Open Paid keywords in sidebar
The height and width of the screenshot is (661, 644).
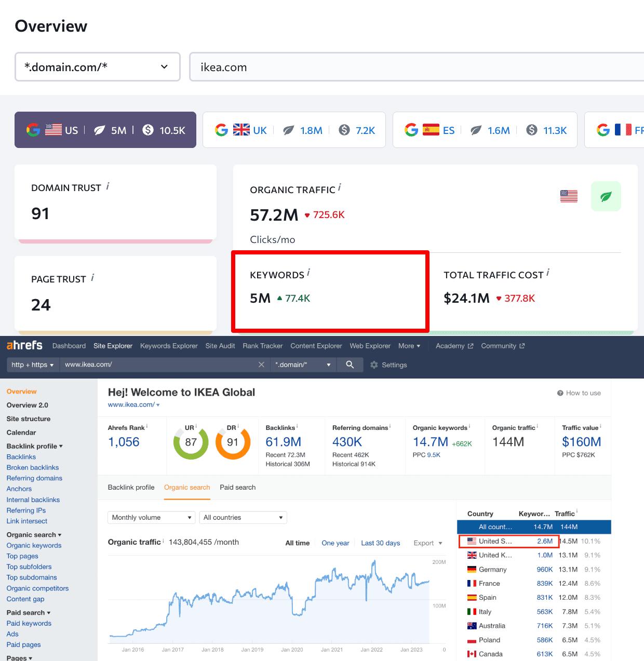coord(29,623)
